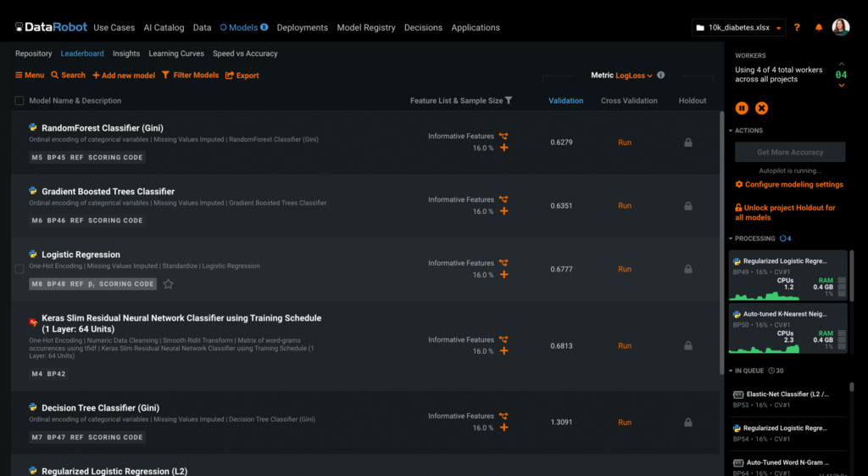Click the plus icon for Decision Tree Classifier

(504, 428)
